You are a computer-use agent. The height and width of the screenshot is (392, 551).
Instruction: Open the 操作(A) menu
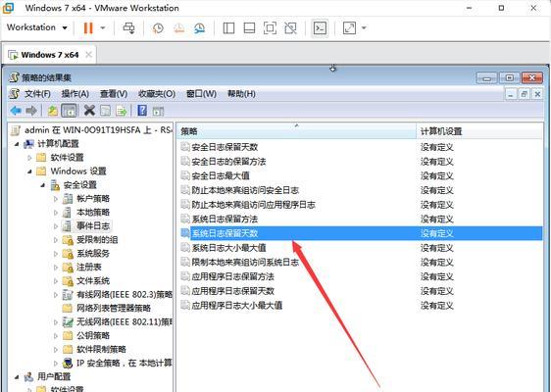click(75, 94)
